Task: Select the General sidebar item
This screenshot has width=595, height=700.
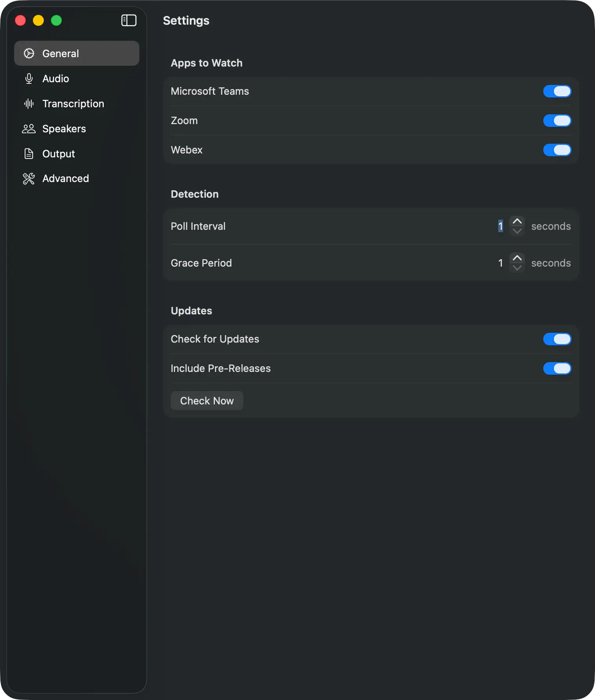Action: [77, 53]
